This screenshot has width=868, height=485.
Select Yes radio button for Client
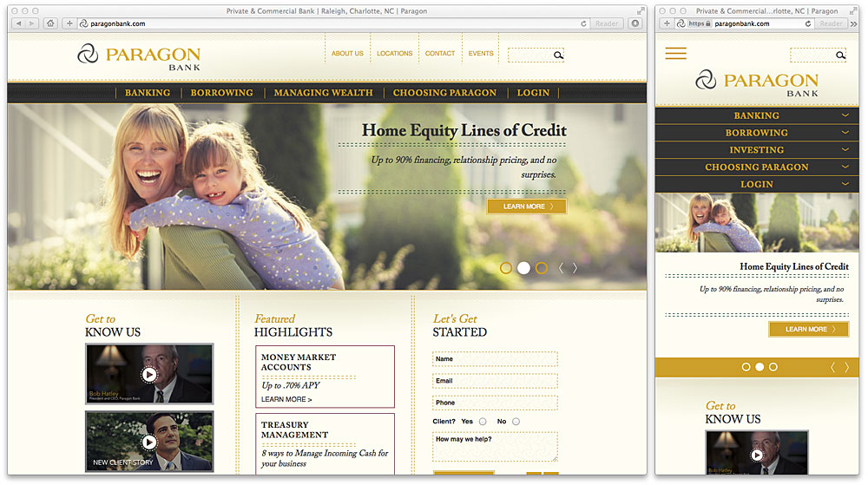483,422
